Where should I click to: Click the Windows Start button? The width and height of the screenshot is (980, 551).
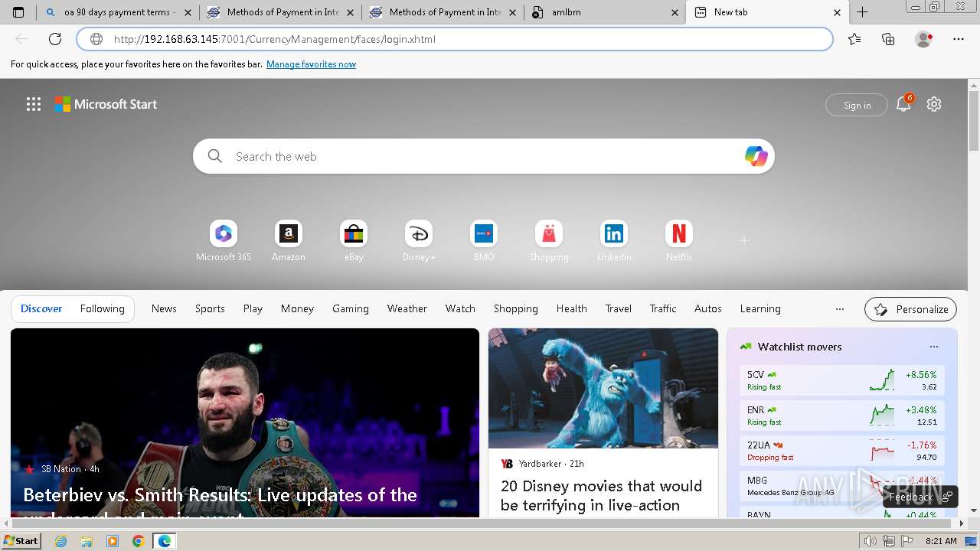(x=21, y=541)
